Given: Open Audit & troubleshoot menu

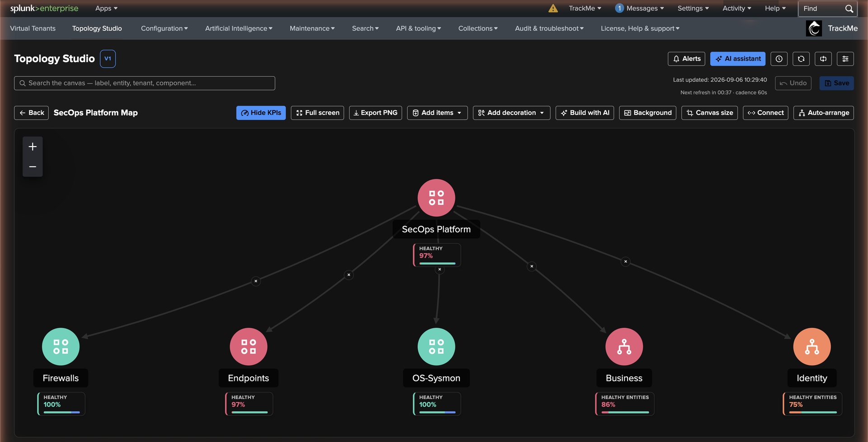Looking at the screenshot, I should click(549, 29).
